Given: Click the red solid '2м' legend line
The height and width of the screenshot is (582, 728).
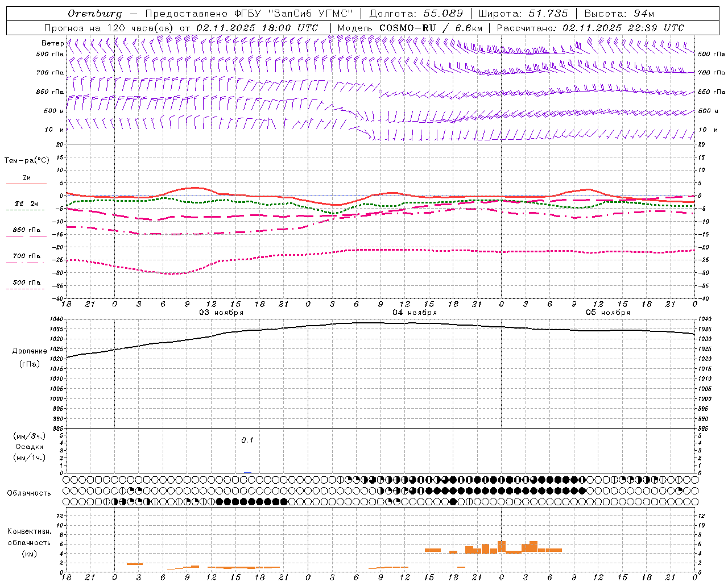Looking at the screenshot, I should pyautogui.click(x=26, y=184).
